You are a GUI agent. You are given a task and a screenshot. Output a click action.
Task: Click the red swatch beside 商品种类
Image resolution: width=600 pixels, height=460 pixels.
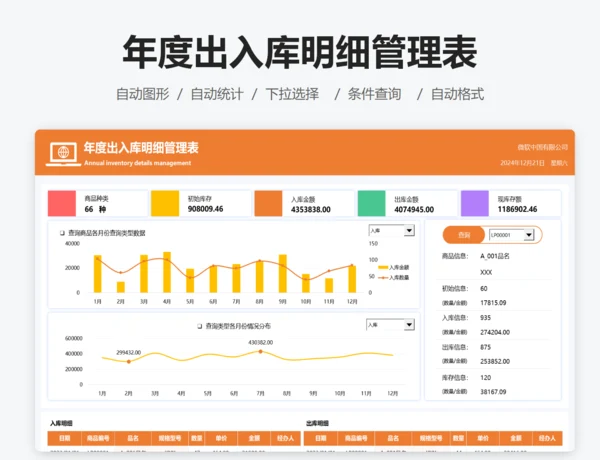62,203
